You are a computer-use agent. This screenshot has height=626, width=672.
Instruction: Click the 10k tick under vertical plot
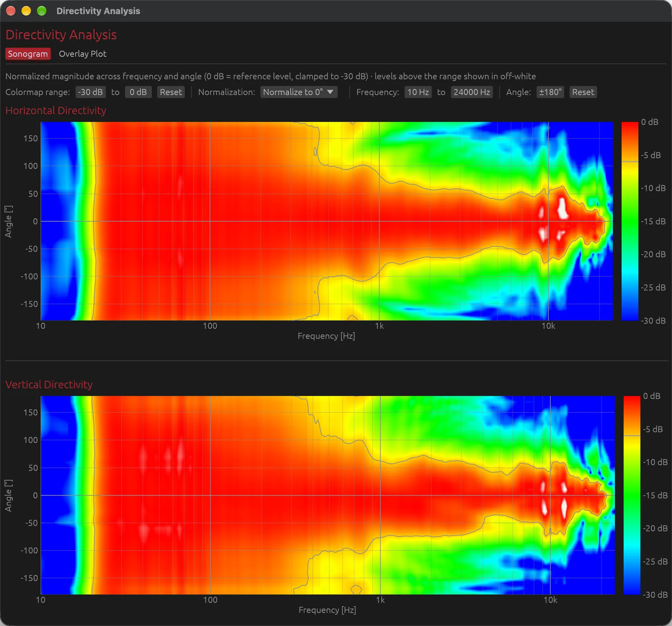coord(550,600)
